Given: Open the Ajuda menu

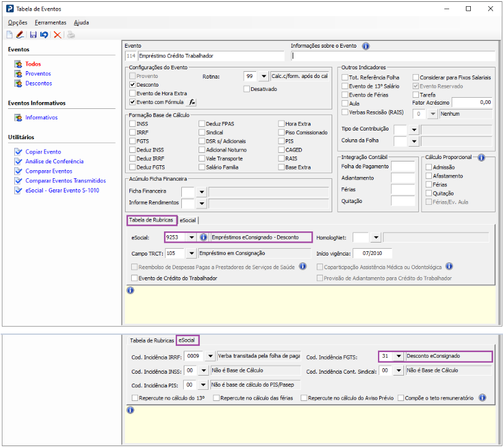Looking at the screenshot, I should 81,22.
